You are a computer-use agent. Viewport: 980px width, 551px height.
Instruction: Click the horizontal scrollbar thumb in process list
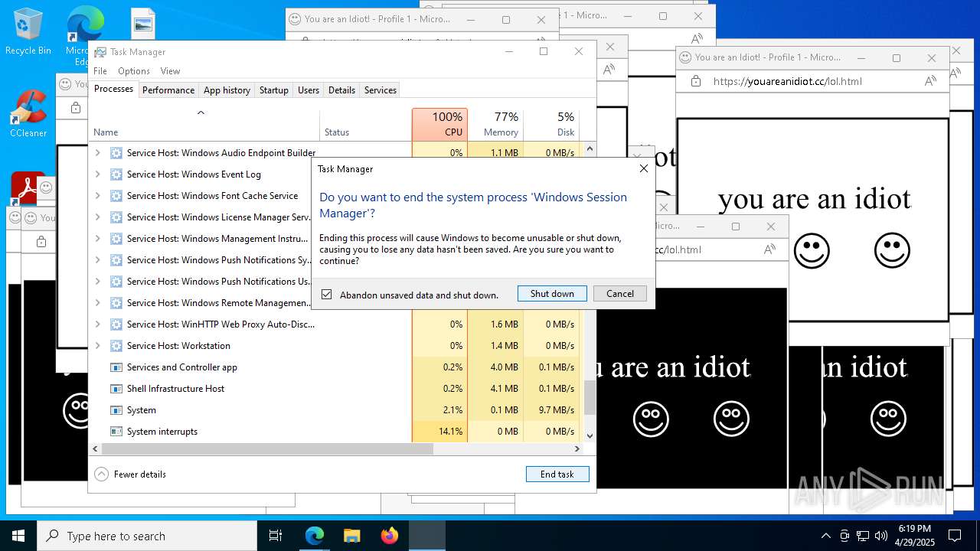coord(267,449)
